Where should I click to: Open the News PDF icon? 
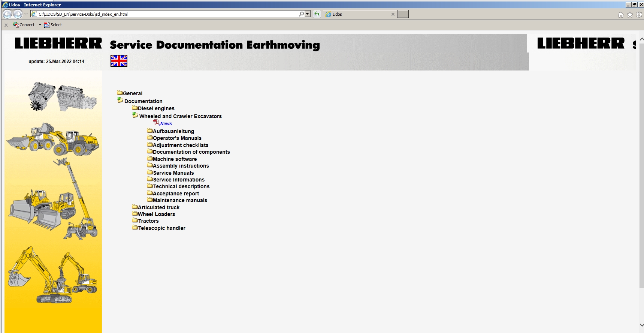156,123
